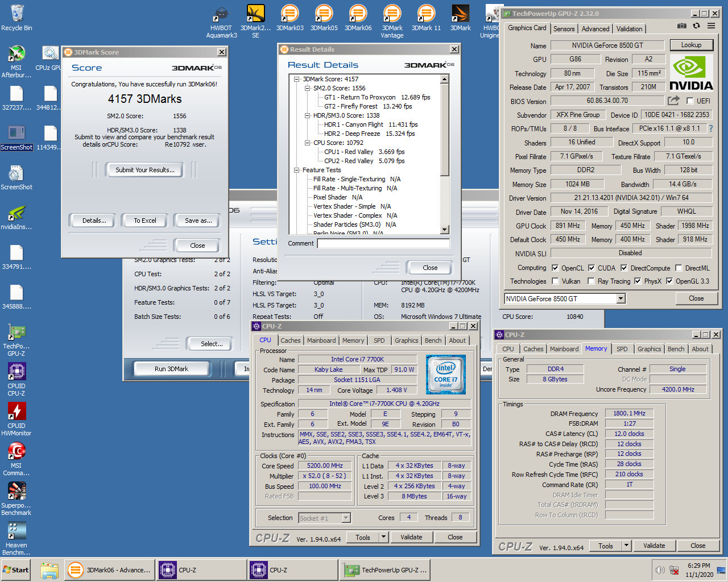Open the Tools dropdown arrow in the CPU tab CPU-Z window
Image resolution: width=728 pixels, height=582 pixels.
(x=383, y=537)
